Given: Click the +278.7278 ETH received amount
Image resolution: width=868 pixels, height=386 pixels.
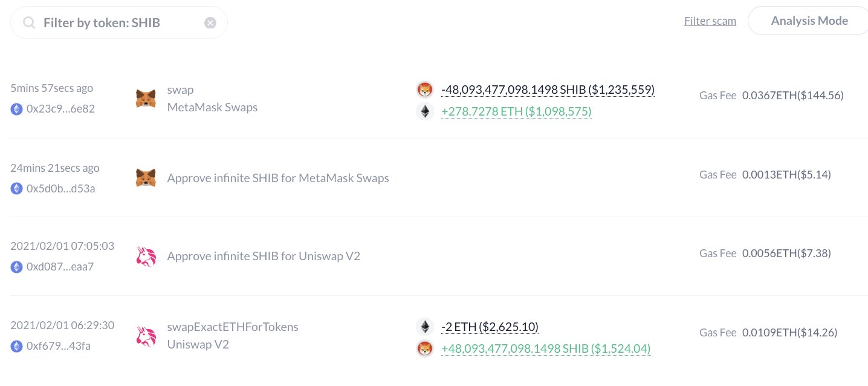Looking at the screenshot, I should click(516, 112).
